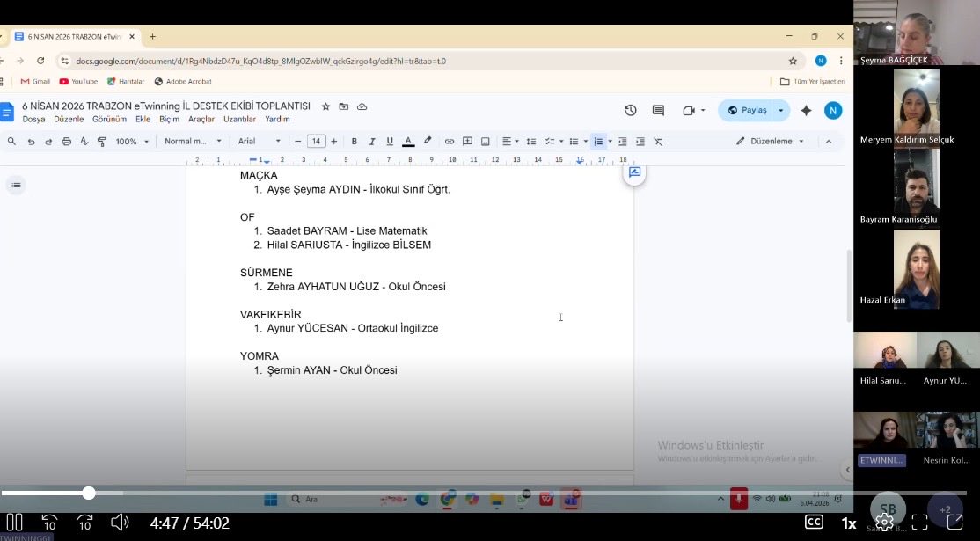Skip the video forward ten seconds
This screenshot has width=980, height=541.
click(x=84, y=523)
